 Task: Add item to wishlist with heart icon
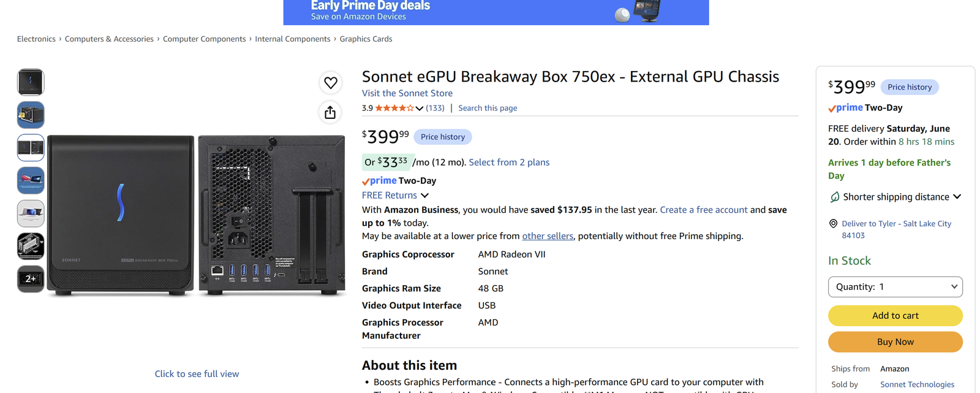pyautogui.click(x=330, y=83)
